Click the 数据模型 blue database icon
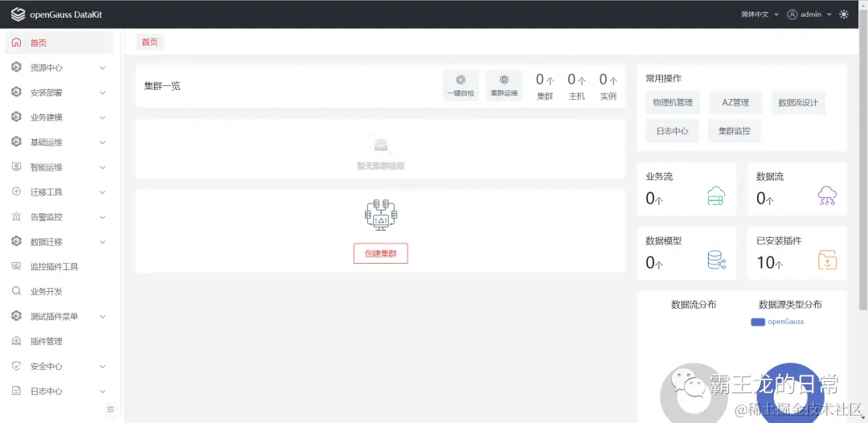Image resolution: width=868 pixels, height=423 pixels. click(716, 261)
